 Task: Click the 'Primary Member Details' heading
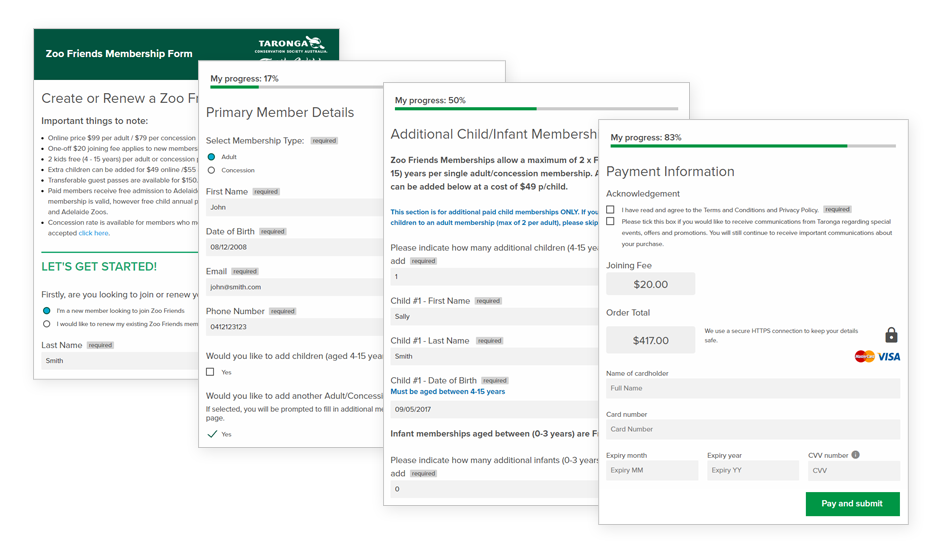[x=280, y=113]
